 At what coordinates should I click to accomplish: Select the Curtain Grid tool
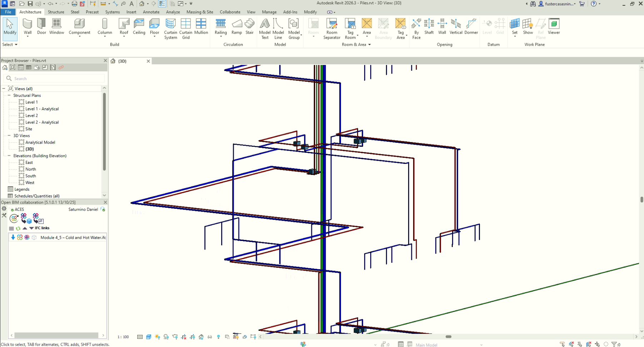click(x=186, y=29)
